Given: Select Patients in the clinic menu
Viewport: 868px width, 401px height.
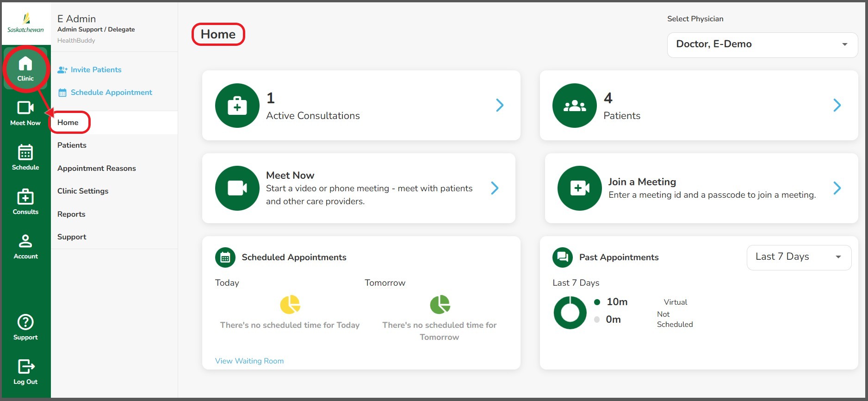Looking at the screenshot, I should pyautogui.click(x=72, y=145).
